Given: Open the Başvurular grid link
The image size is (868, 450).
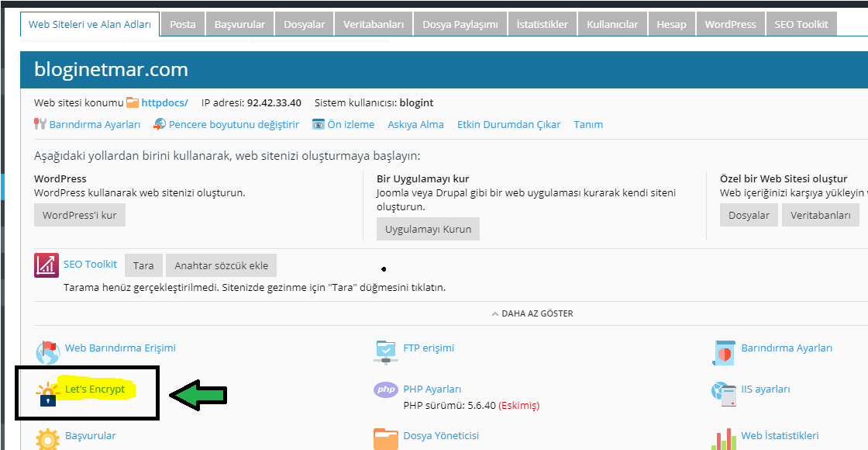Looking at the screenshot, I should click(90, 435).
